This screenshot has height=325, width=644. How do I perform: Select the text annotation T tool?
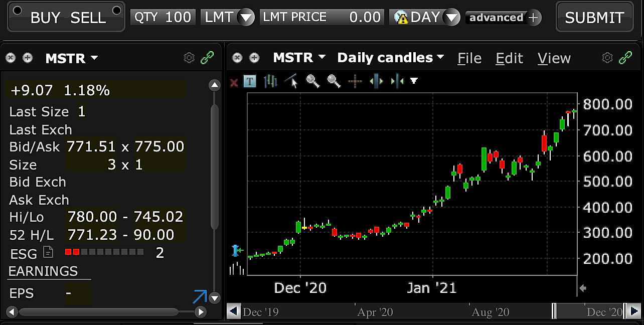(x=250, y=81)
